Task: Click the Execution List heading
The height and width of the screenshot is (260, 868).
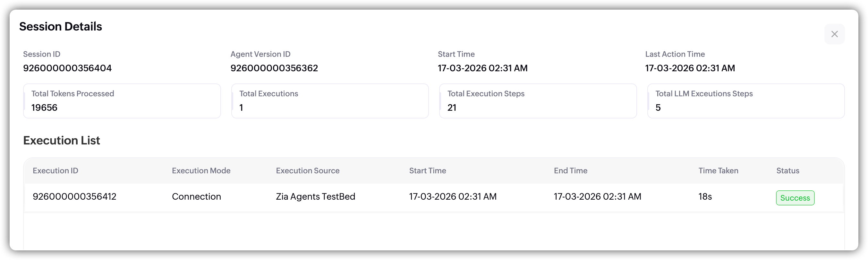Action: (62, 140)
